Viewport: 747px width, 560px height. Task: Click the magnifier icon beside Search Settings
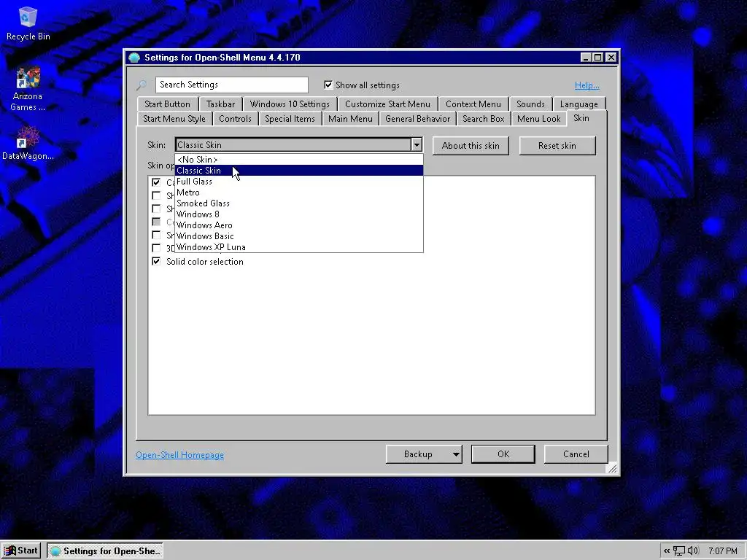click(x=142, y=85)
